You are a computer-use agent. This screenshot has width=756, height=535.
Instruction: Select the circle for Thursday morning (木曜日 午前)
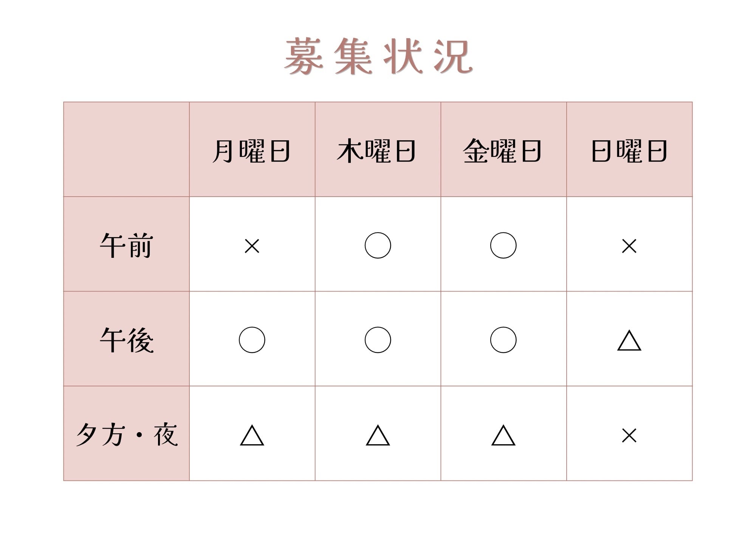tap(378, 245)
